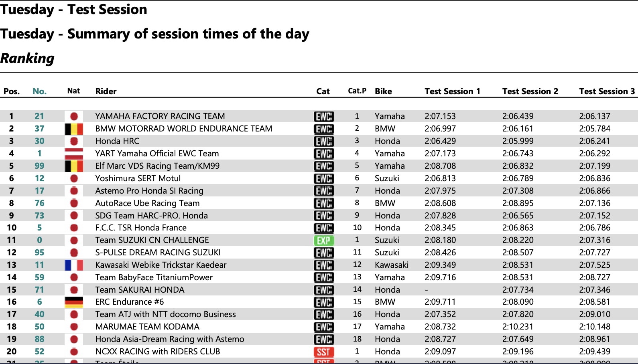This screenshot has height=364, width=638.
Task: Click the Austrian flag beside YART Yamaha Official EWC Team
Action: 74,154
